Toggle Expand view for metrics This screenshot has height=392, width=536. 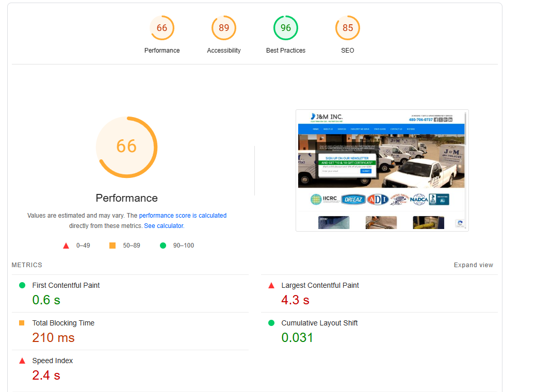pyautogui.click(x=473, y=265)
